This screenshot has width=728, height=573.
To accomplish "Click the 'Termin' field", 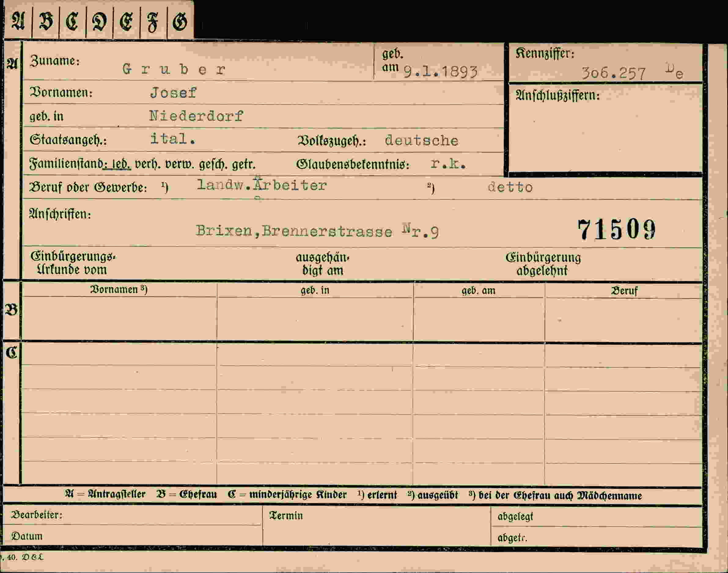I will (377, 526).
